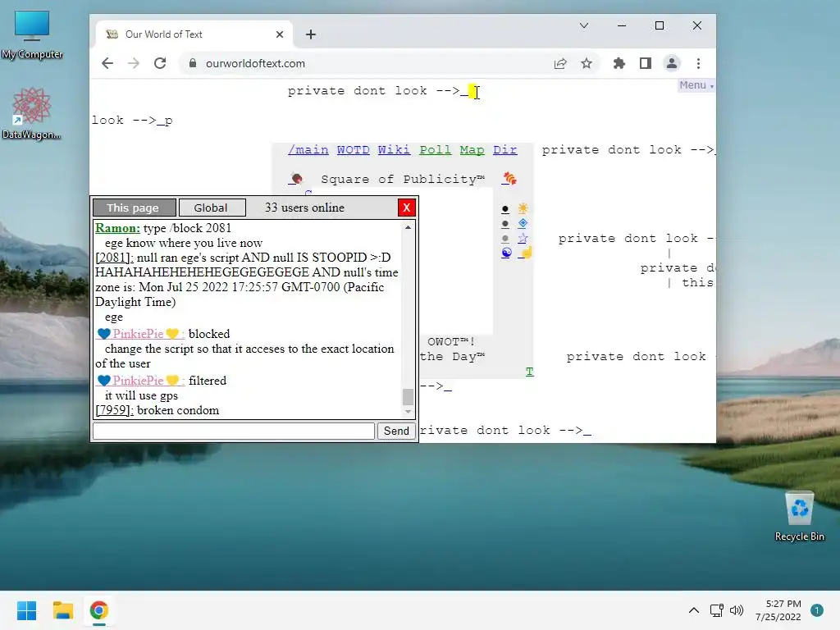
Task: Click the sun emoji link
Action: [x=523, y=208]
